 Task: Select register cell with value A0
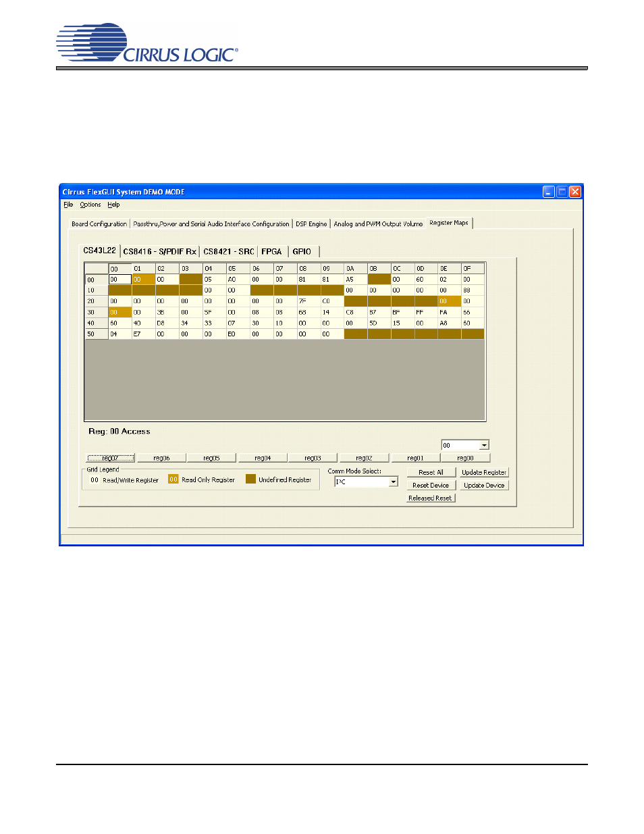click(238, 279)
